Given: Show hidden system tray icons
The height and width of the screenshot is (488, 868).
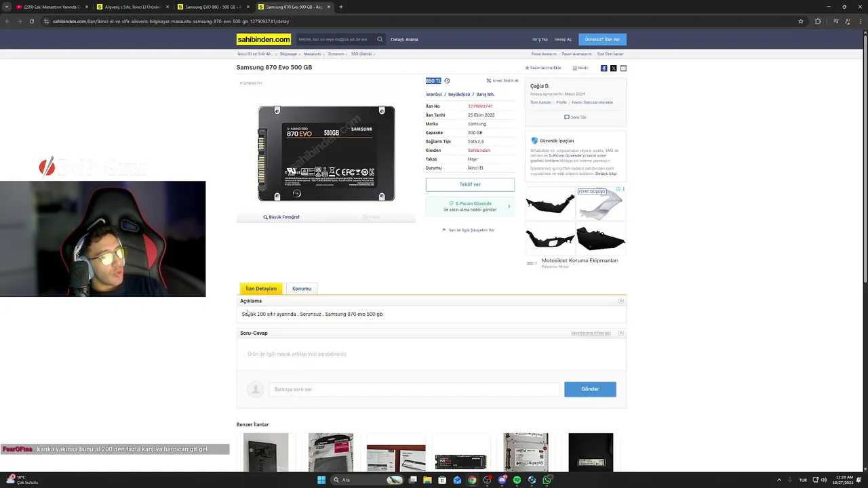Looking at the screenshot, I should coord(778,480).
